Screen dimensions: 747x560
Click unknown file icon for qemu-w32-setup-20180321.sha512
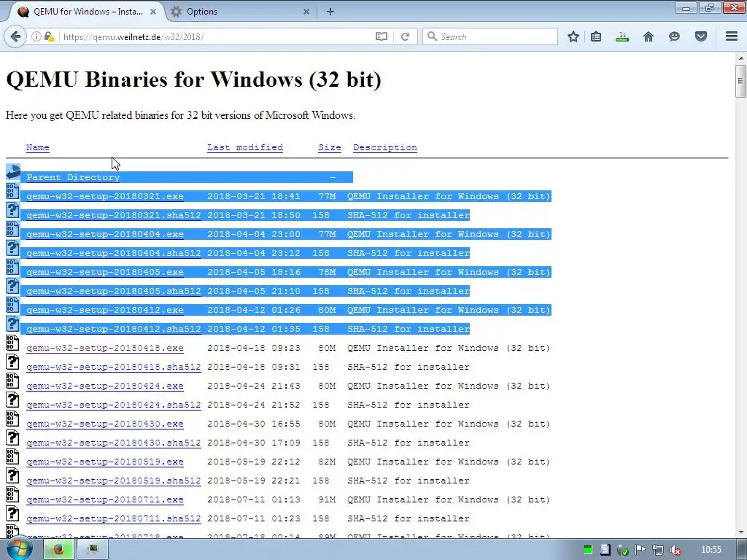[x=12, y=210]
